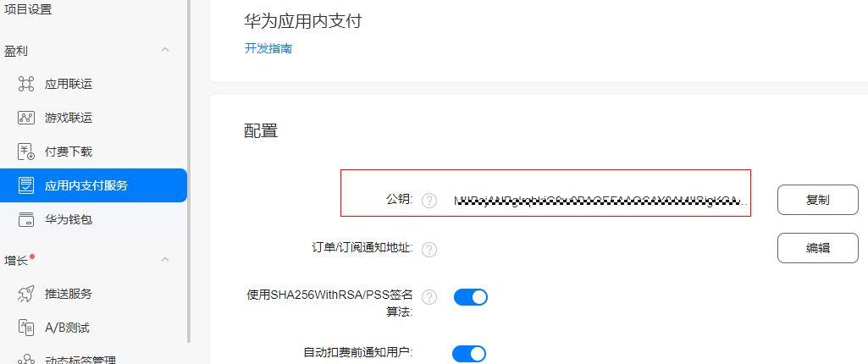Collapse the 盈利 section
The height and width of the screenshot is (364, 868).
pyautogui.click(x=165, y=50)
